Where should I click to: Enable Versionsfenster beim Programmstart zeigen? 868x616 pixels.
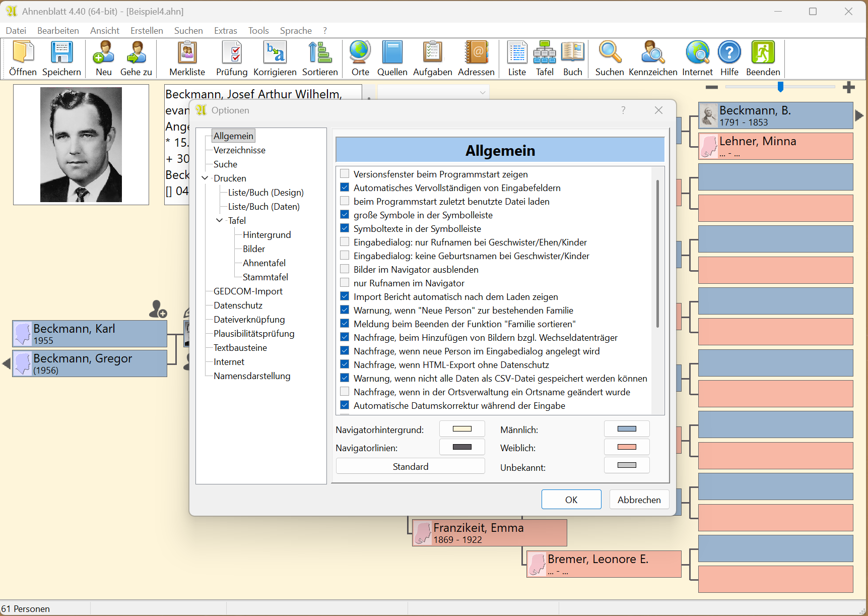click(x=345, y=174)
